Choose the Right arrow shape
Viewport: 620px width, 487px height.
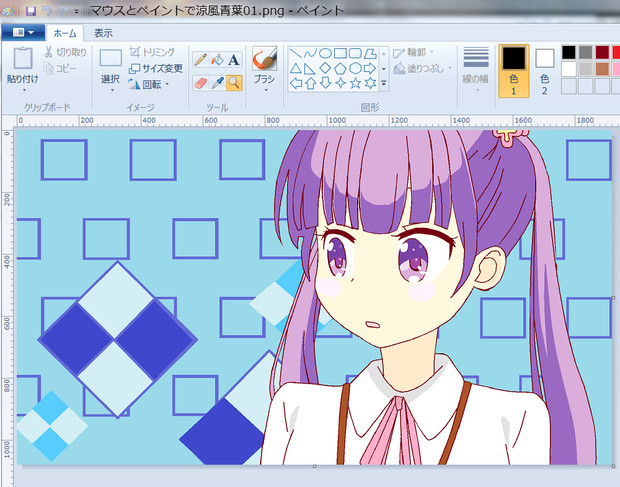tap(370, 68)
